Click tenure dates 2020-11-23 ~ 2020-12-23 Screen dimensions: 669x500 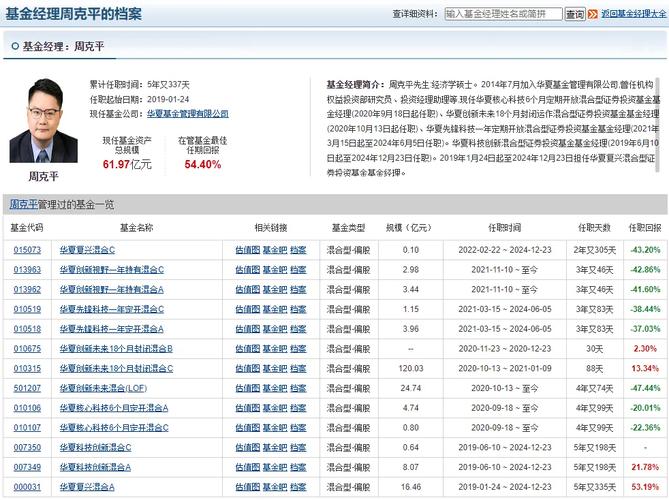pyautogui.click(x=505, y=349)
